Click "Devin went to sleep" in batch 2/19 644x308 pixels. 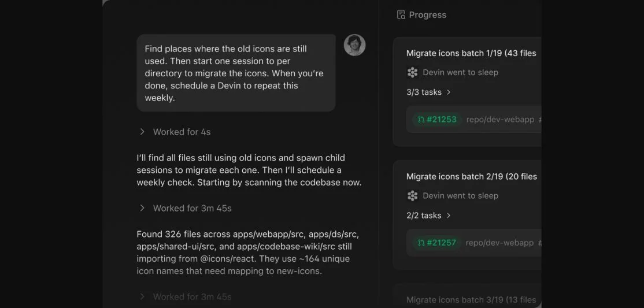tap(460, 196)
